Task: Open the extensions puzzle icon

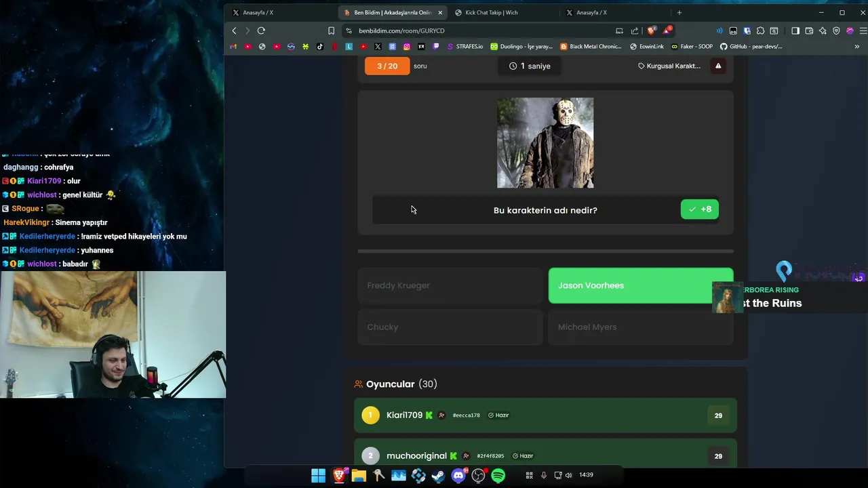Action: 760,30
